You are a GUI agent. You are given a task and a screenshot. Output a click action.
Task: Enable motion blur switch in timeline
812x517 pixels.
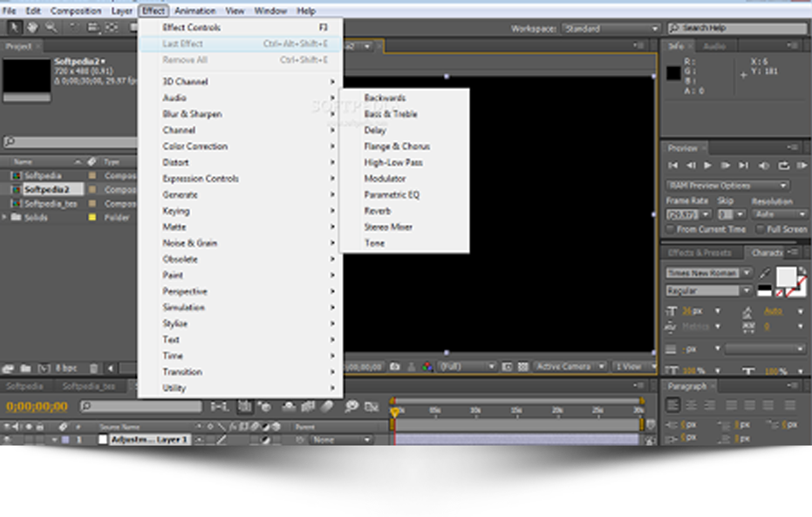click(327, 407)
